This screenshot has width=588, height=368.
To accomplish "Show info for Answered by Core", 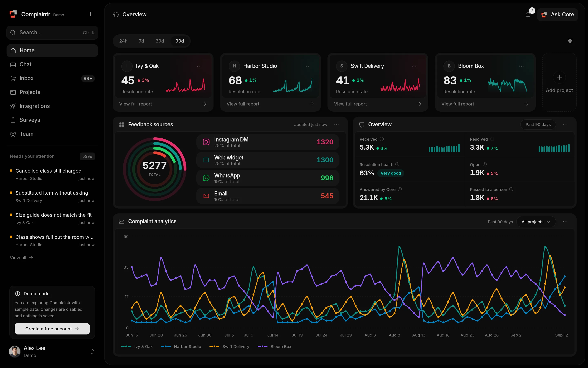I will coord(400,189).
